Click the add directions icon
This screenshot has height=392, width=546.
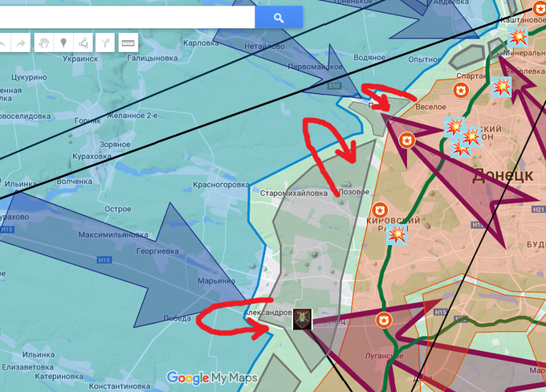click(x=105, y=43)
